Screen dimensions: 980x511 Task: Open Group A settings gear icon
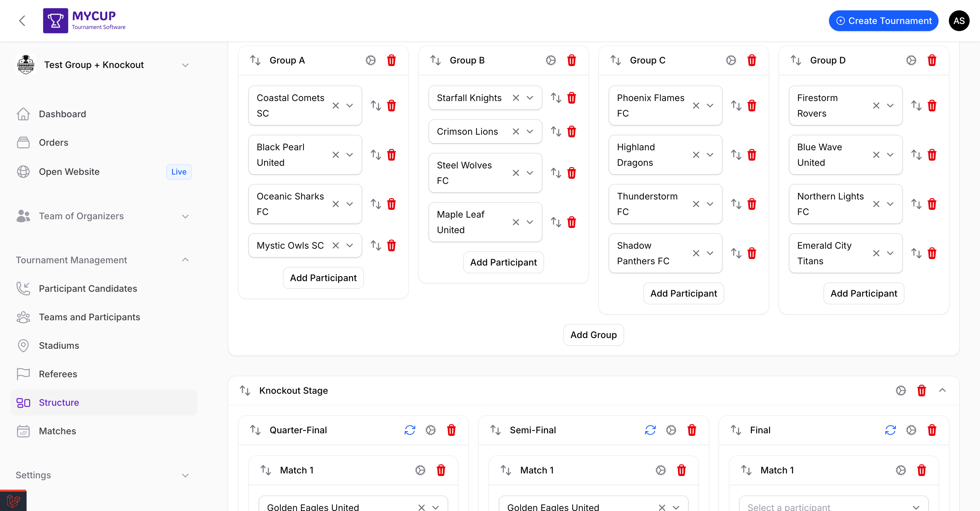pyautogui.click(x=370, y=60)
